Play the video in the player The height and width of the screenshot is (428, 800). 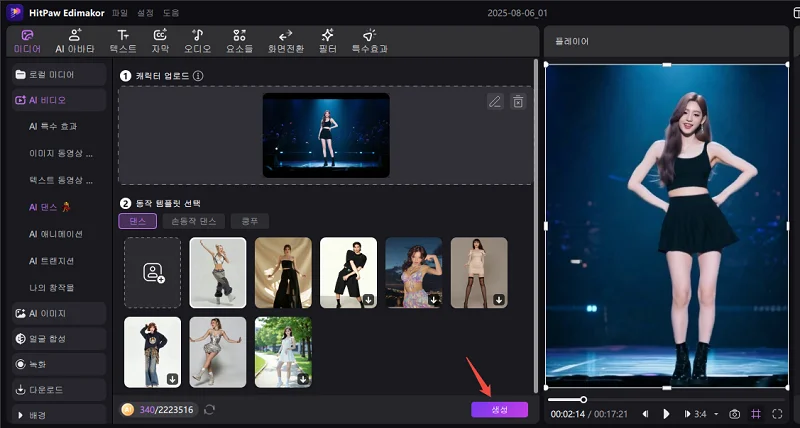(667, 414)
